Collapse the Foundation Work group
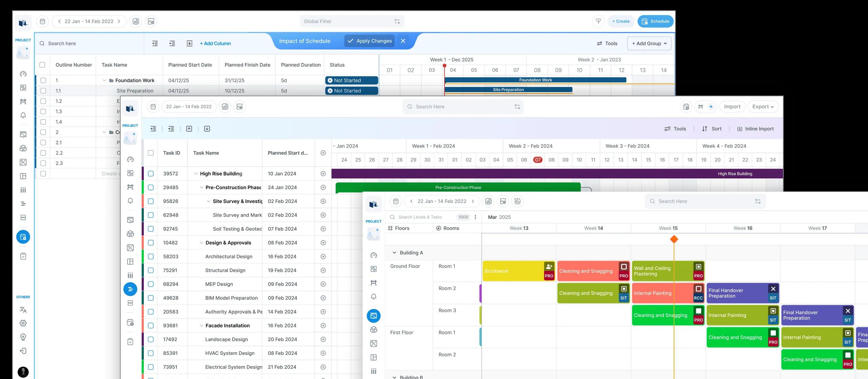868x379 pixels. [x=104, y=80]
